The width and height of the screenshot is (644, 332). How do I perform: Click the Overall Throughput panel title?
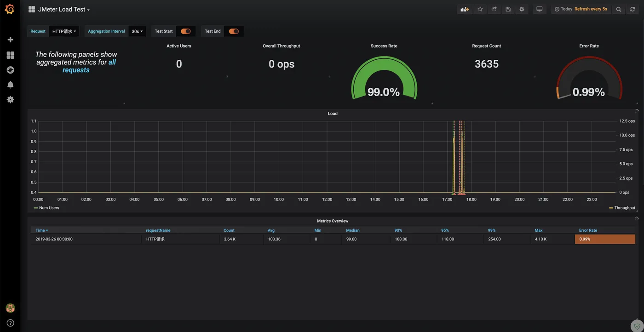(x=282, y=46)
